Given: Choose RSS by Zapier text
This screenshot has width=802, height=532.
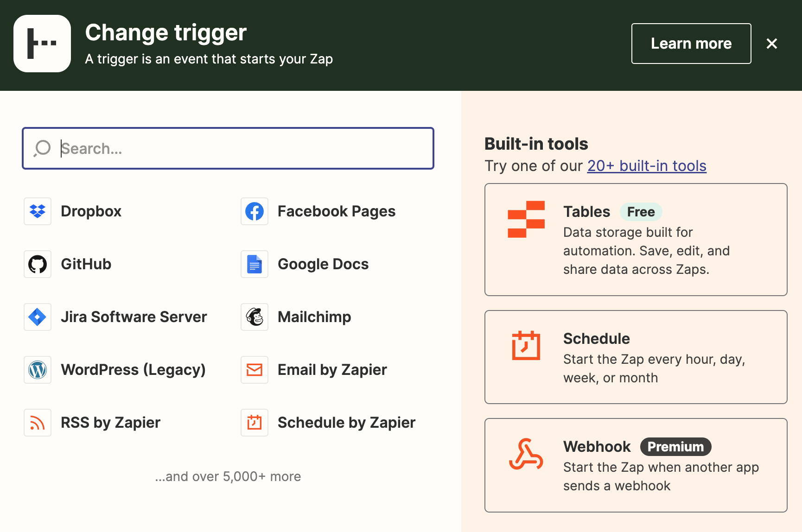Looking at the screenshot, I should pos(111,423).
